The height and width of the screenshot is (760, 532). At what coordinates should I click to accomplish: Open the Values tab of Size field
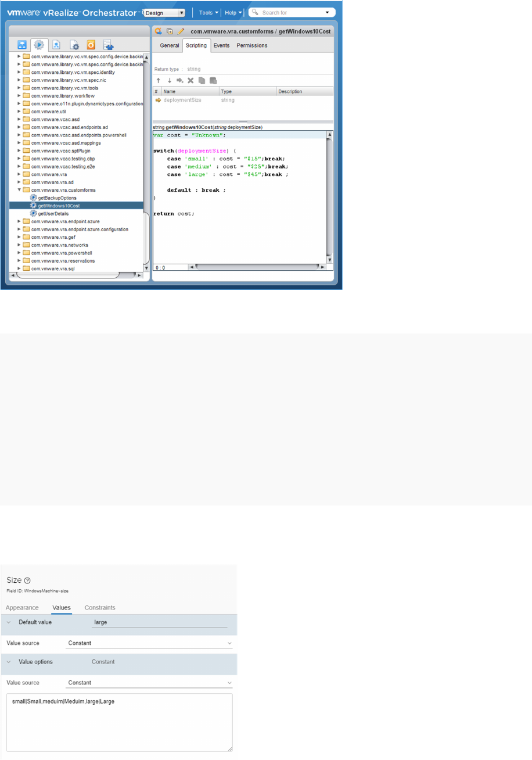click(62, 607)
